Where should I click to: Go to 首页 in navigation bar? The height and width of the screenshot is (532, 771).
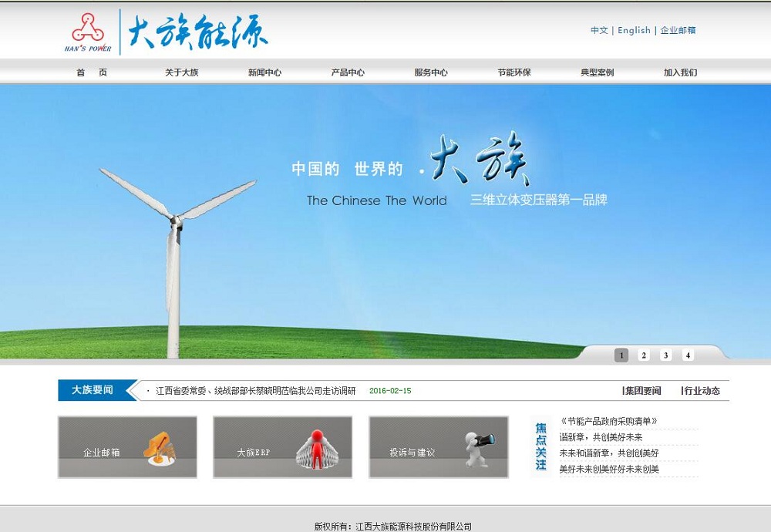point(92,72)
